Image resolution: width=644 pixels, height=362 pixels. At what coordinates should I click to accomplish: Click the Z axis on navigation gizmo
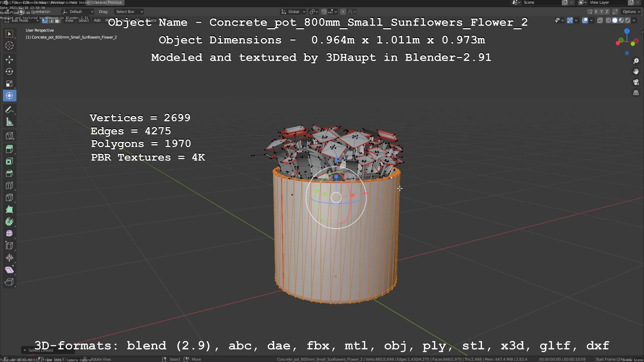coord(627,31)
